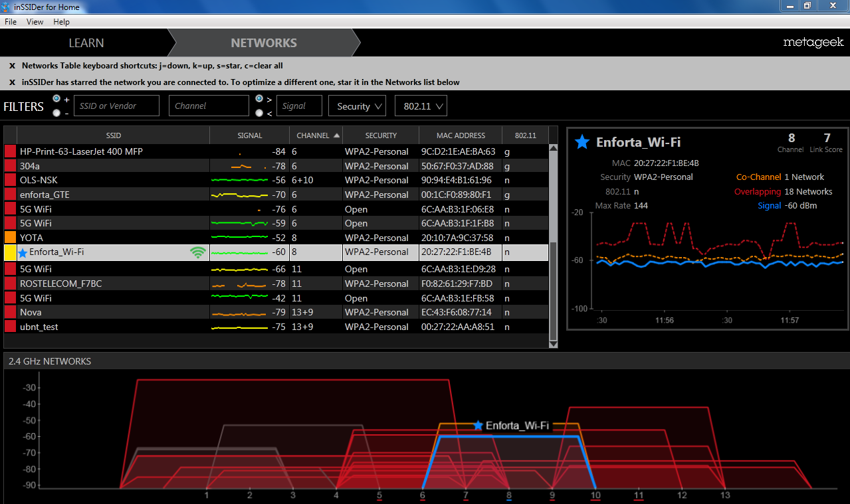
Task: Click the orange color square of the YOTA row
Action: 11,238
